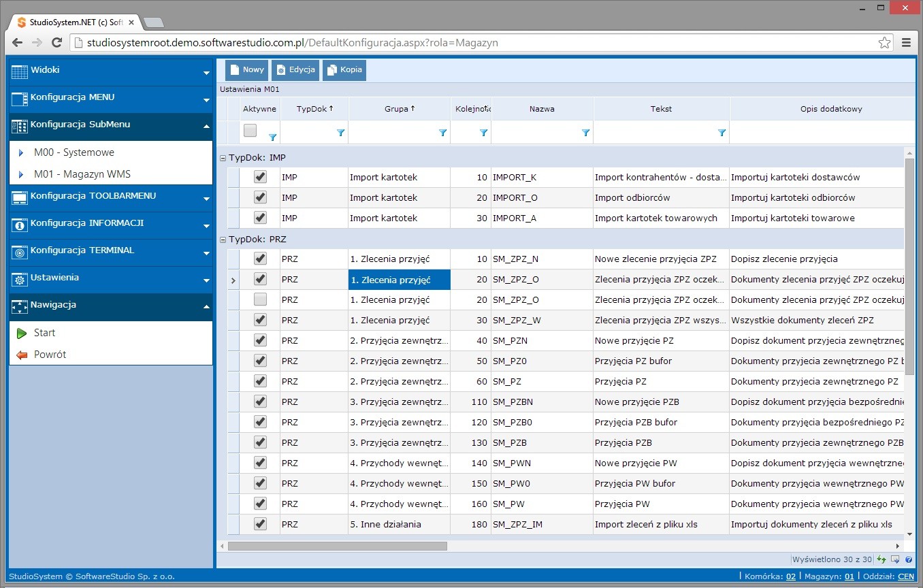Sort by the Opis dodatkowy column header
This screenshot has width=923, height=588.
pyautogui.click(x=822, y=109)
